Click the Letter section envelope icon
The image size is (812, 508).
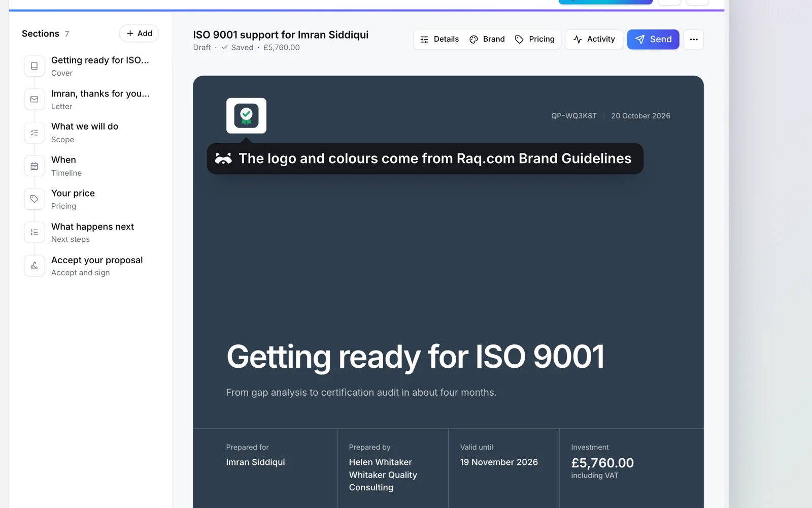(x=34, y=100)
